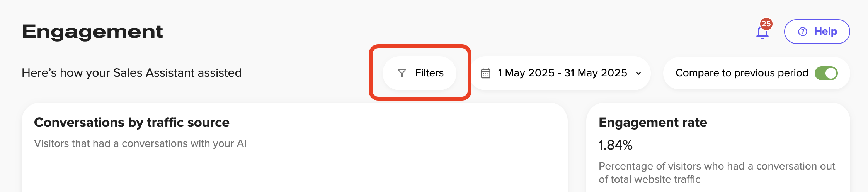This screenshot has width=868, height=192.
Task: Click the Compare to previous period label
Action: (741, 73)
